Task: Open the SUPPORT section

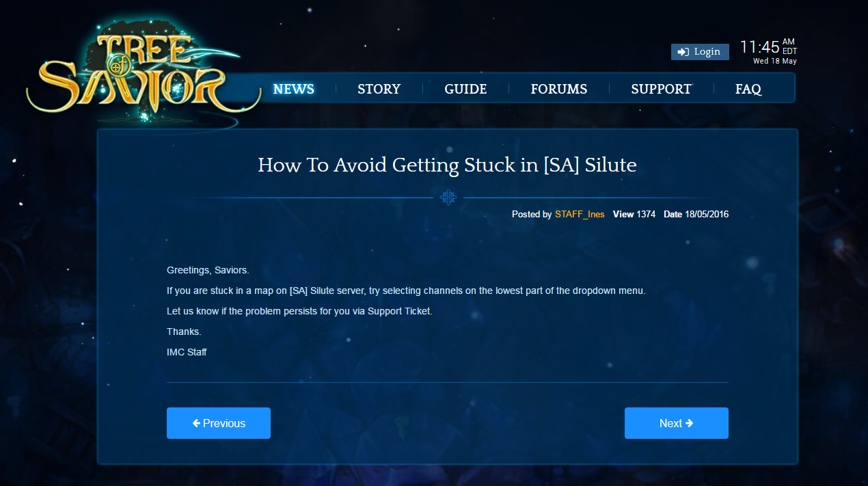Action: (661, 89)
